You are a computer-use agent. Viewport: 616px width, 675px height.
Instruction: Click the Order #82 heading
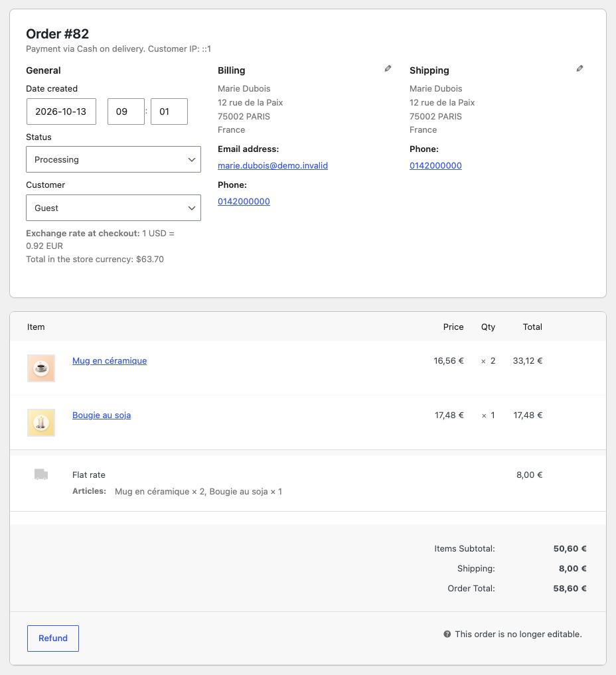tap(57, 34)
